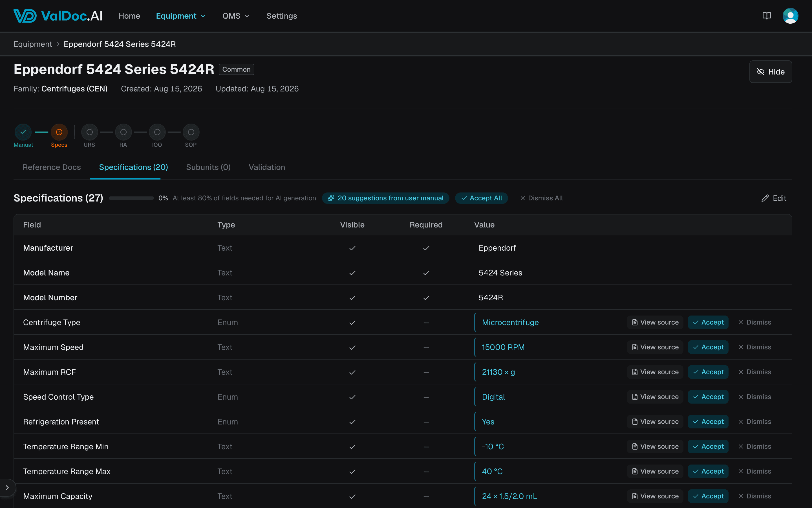The width and height of the screenshot is (812, 508).
Task: Accept the 24 × 1.5/2.0 mL suggestion
Action: 708,496
